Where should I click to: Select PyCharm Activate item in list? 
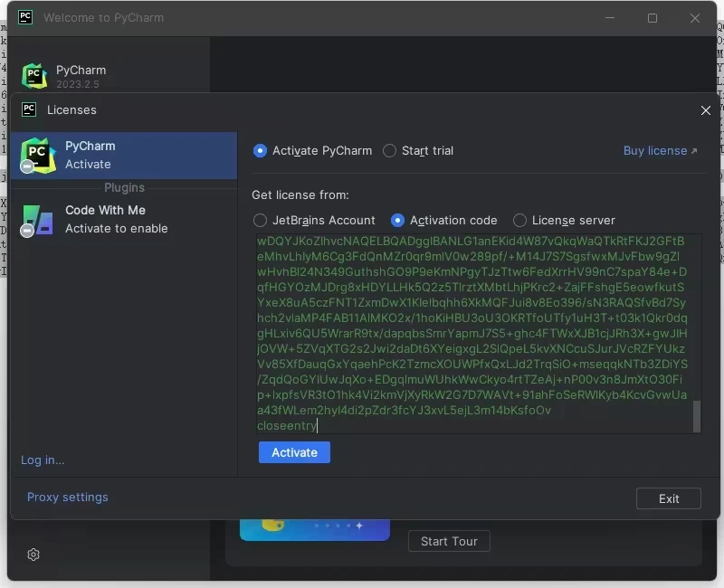(x=124, y=155)
